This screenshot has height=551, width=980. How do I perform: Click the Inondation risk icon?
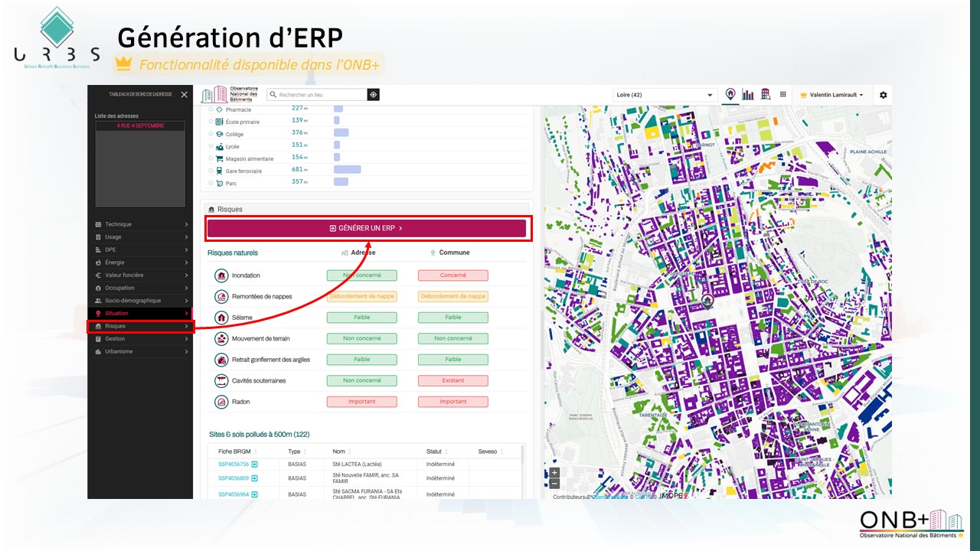221,275
